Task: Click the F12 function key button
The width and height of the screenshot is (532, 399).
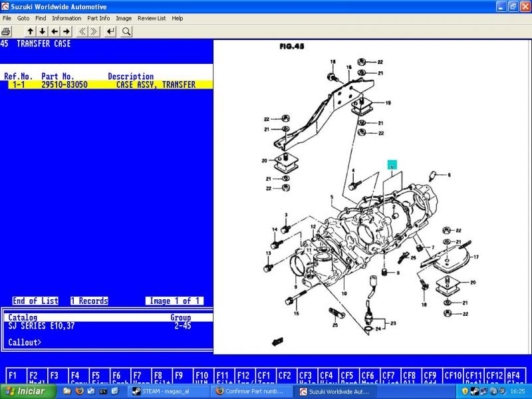Action: [245, 376]
